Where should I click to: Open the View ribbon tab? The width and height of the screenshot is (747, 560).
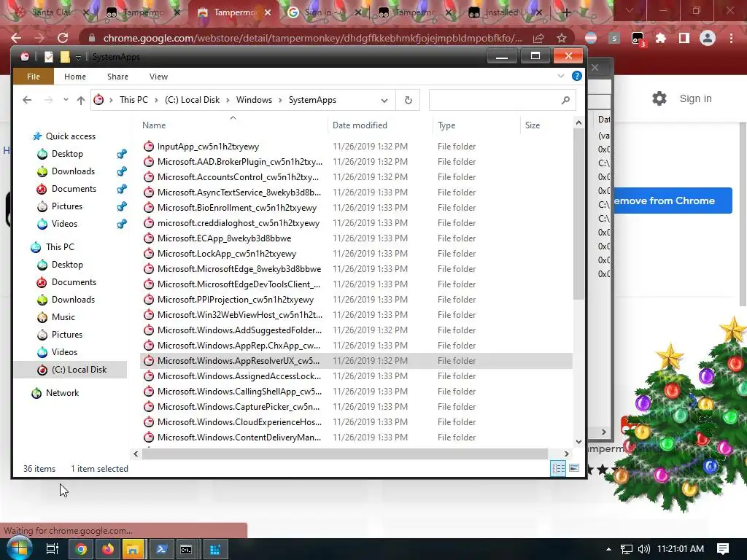pyautogui.click(x=158, y=77)
